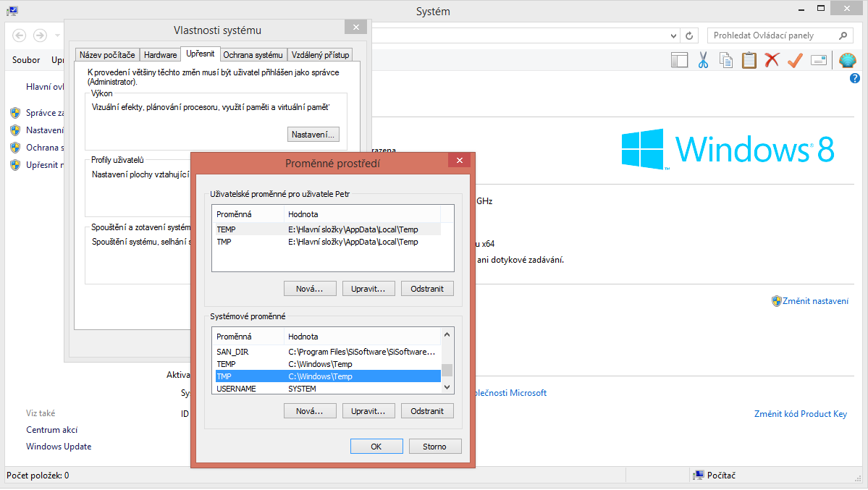Screen dimensions: 868x490
Task: Close the Vlastnosti systému dialog
Action: [356, 27]
